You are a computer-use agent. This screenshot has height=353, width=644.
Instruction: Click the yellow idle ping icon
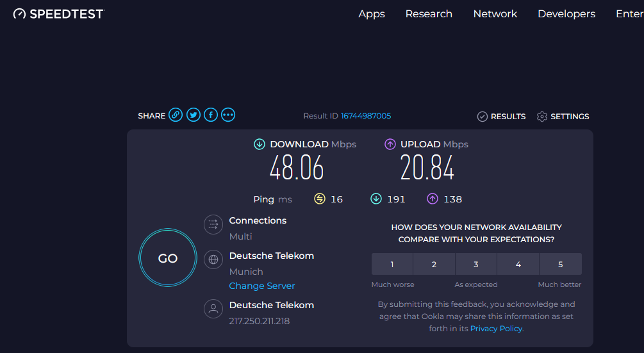click(x=320, y=199)
